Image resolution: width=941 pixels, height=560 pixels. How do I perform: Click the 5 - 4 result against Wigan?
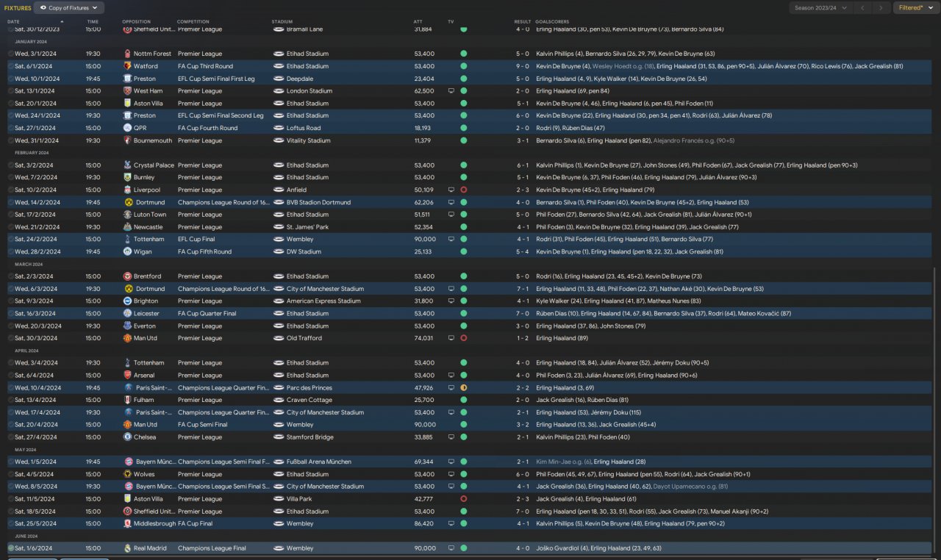[x=522, y=251]
